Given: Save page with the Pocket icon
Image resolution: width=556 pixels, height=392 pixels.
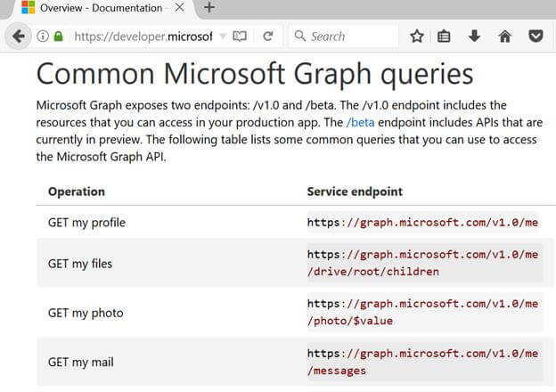Looking at the screenshot, I should pos(536,37).
